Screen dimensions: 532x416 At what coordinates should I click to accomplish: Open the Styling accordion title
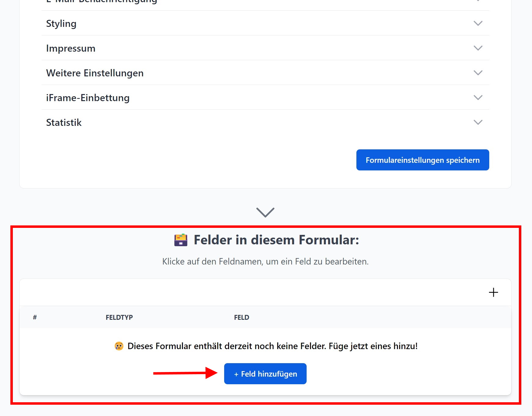[61, 24]
